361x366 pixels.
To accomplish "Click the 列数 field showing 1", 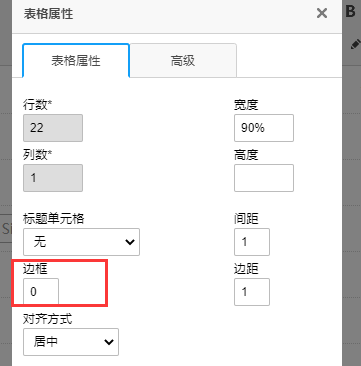I will point(53,178).
